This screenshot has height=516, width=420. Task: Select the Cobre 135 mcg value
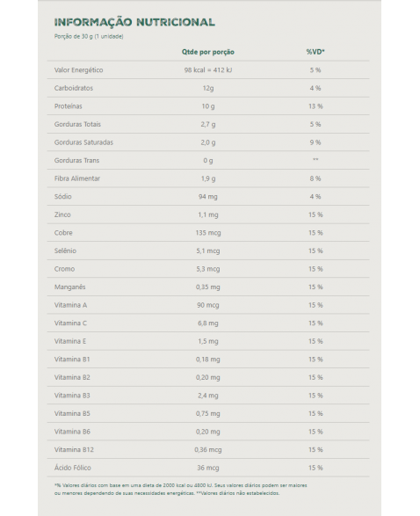pyautogui.click(x=208, y=233)
